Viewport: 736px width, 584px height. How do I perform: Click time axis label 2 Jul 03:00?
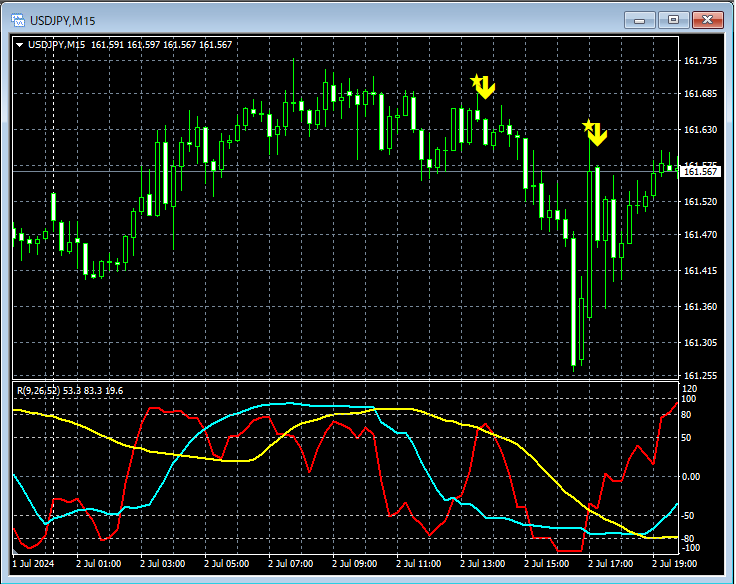tap(162, 563)
